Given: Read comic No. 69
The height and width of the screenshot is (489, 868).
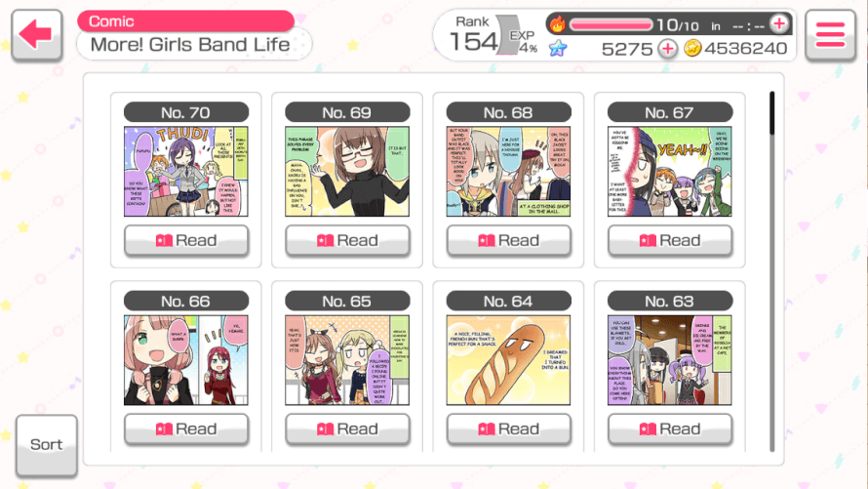Looking at the screenshot, I should 347,240.
